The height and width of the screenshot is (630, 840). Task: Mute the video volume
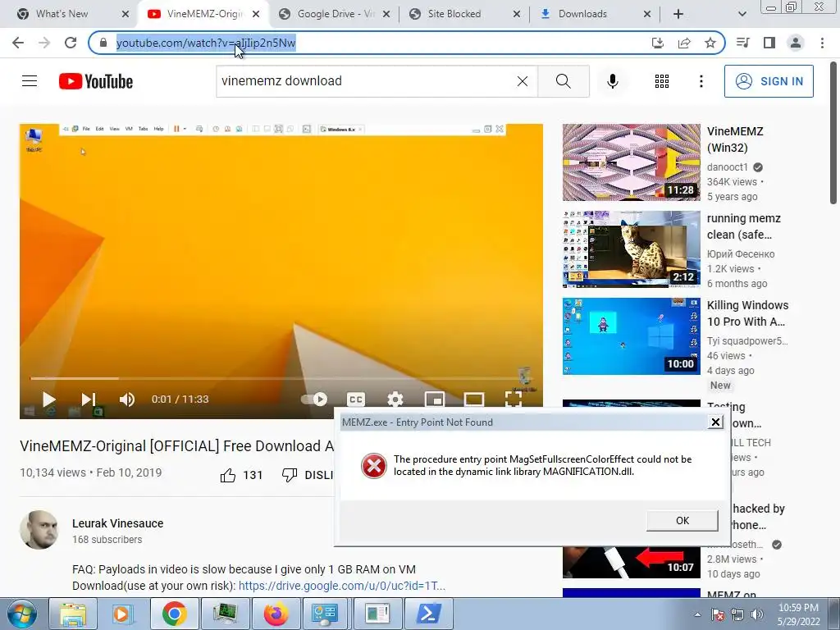point(127,399)
